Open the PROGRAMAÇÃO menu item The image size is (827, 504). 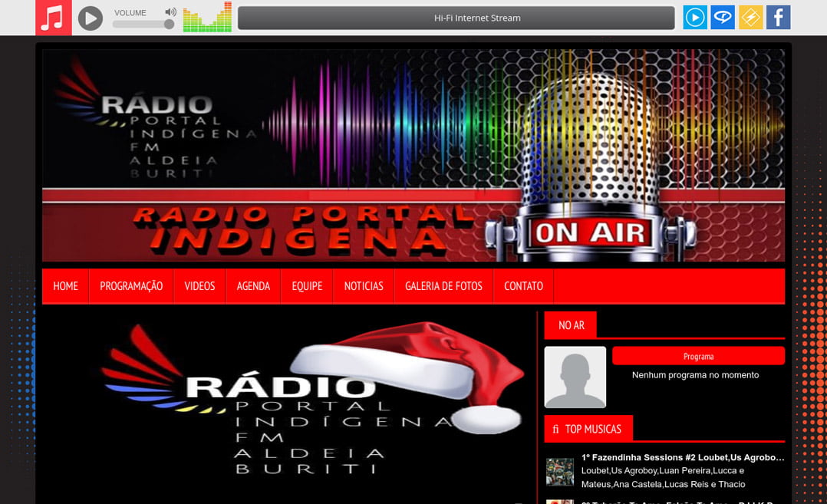pos(131,286)
